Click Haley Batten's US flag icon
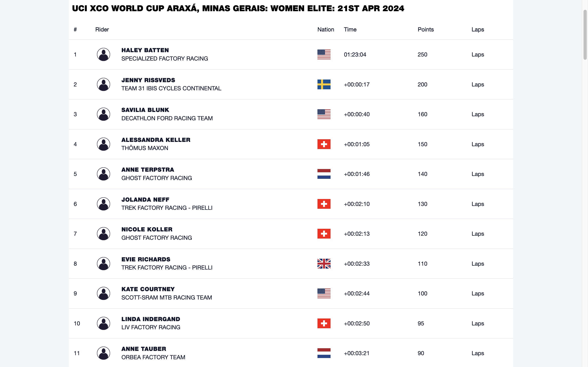Screen dimensions: 588x367 tap(324, 54)
